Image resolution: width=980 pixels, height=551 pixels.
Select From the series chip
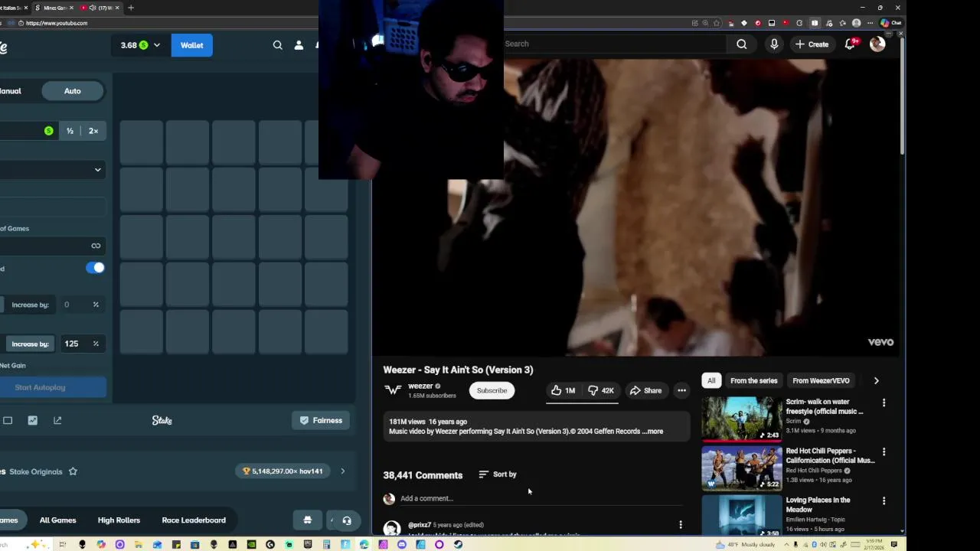click(x=753, y=380)
